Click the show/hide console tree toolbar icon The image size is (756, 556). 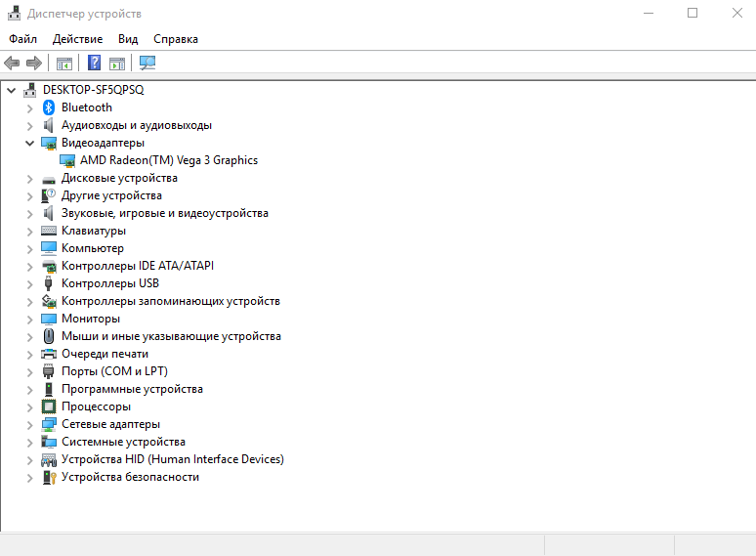click(x=64, y=64)
